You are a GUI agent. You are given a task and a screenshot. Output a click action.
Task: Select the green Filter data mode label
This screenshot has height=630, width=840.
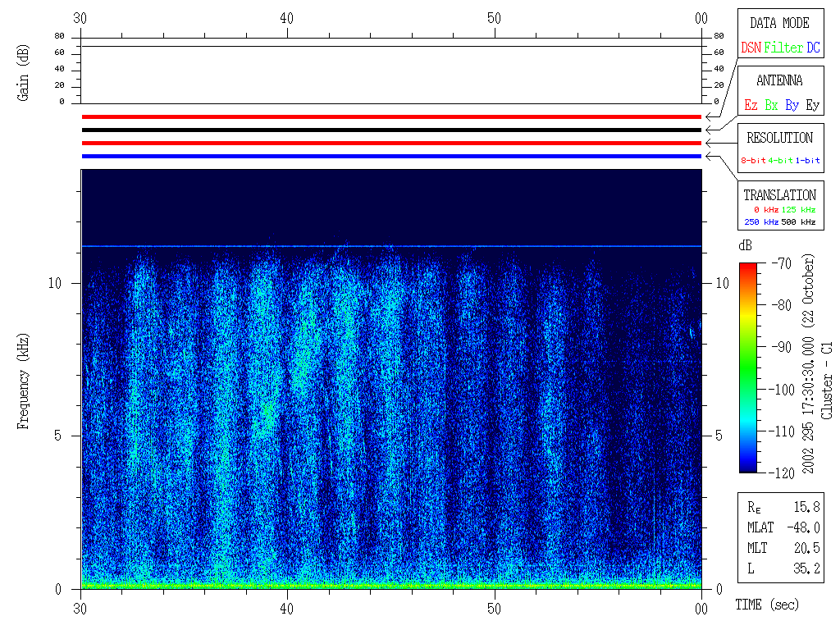[x=783, y=48]
